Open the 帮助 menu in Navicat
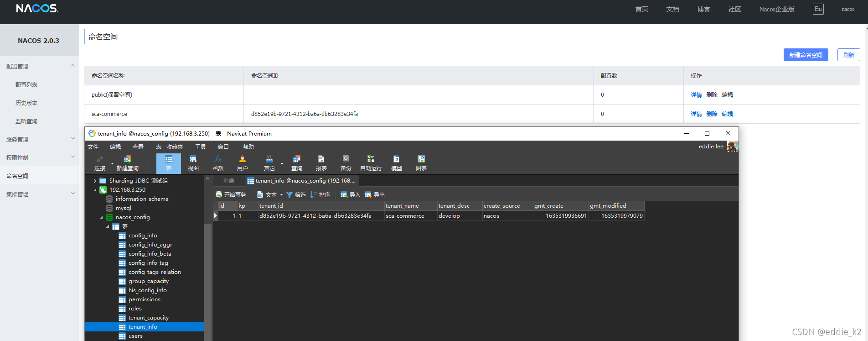The width and height of the screenshot is (868, 341). point(248,147)
